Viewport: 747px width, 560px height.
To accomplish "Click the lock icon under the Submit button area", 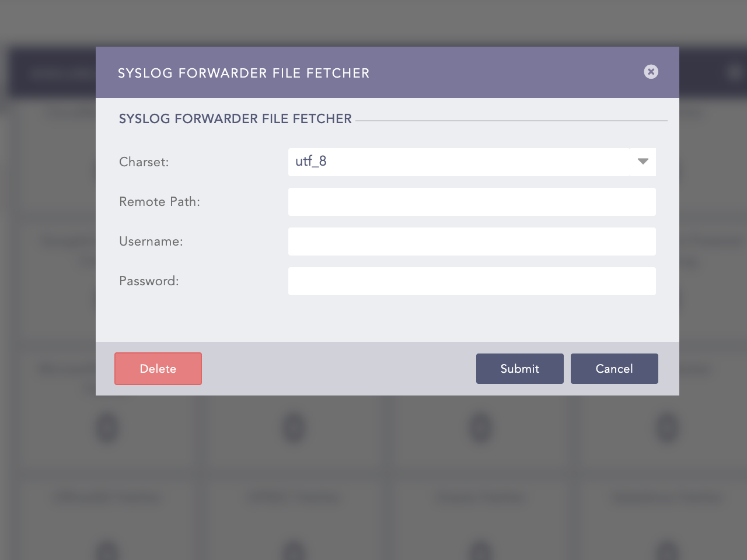I will tap(480, 428).
